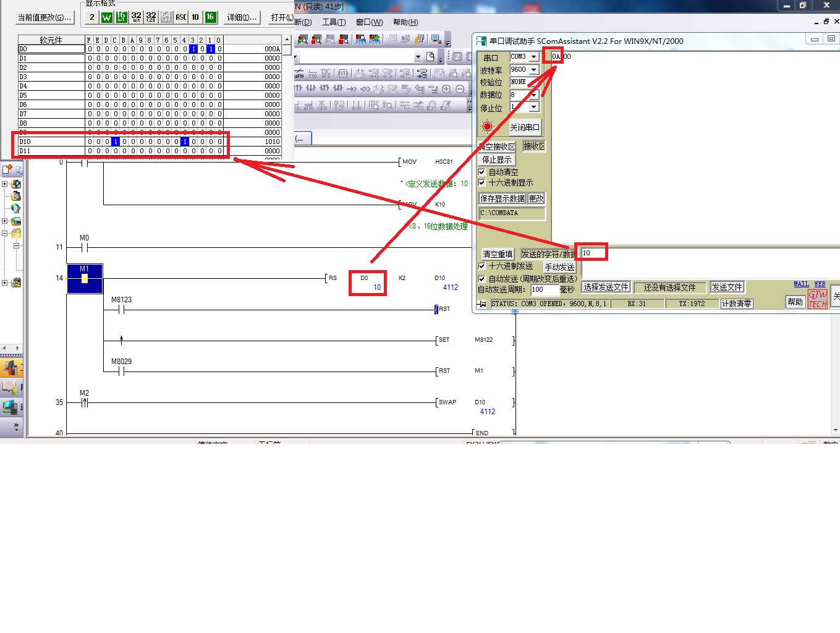Open the 9600 baud rate dropdown

point(533,70)
